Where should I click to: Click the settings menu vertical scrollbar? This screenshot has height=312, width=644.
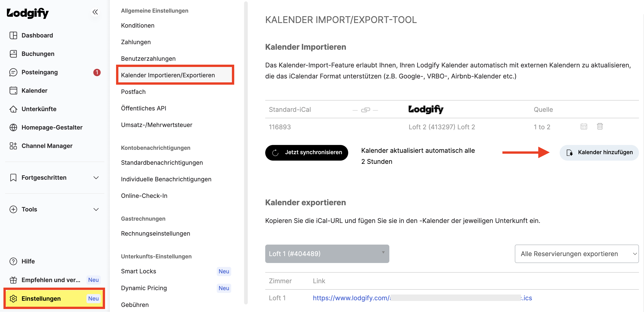coord(246,153)
